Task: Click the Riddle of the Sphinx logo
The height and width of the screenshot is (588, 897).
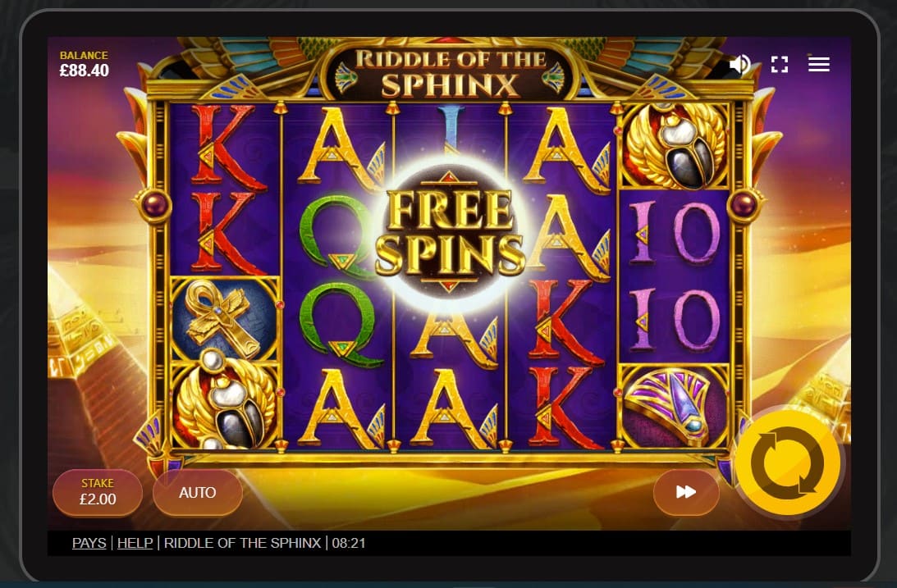Action: tap(449, 72)
